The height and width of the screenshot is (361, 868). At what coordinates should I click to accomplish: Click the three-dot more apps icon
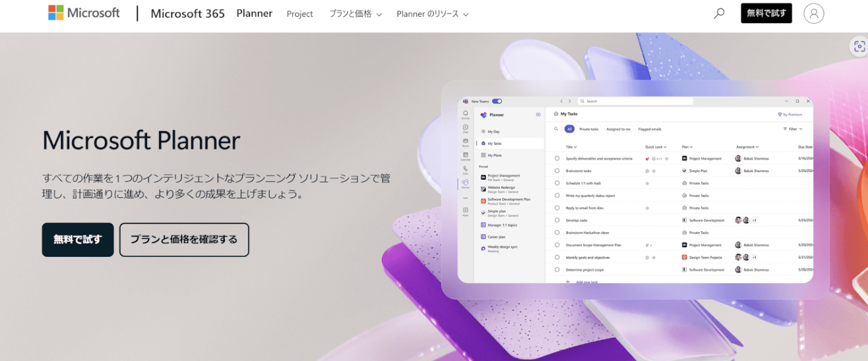[466, 198]
